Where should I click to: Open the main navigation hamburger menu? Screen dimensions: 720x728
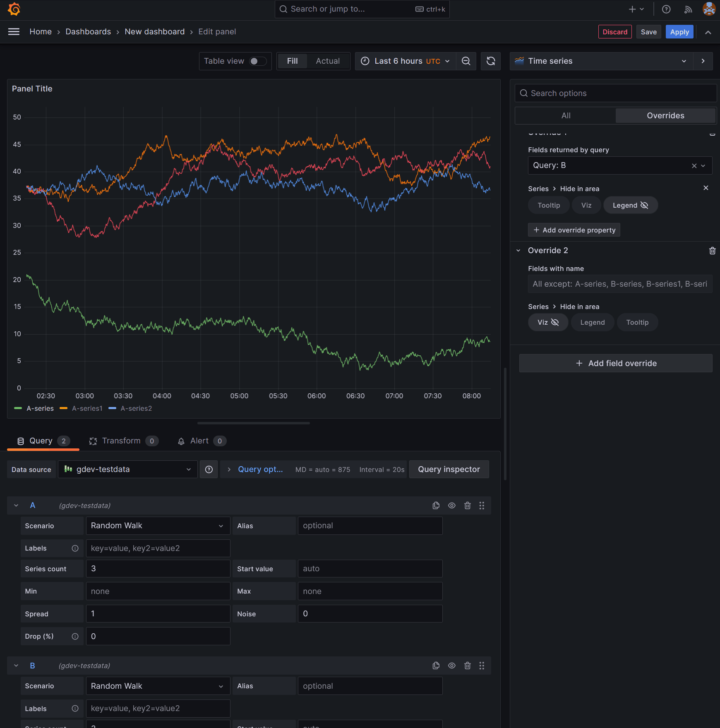[14, 31]
